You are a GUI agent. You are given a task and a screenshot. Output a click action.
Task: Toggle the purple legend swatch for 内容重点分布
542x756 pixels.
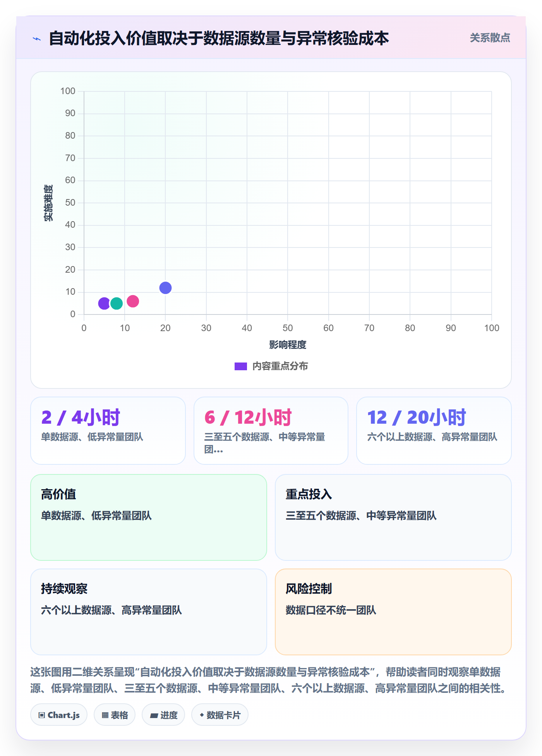(x=240, y=366)
